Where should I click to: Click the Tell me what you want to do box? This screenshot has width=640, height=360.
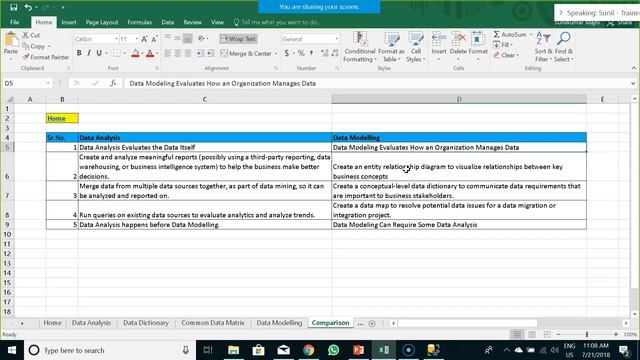tap(277, 22)
